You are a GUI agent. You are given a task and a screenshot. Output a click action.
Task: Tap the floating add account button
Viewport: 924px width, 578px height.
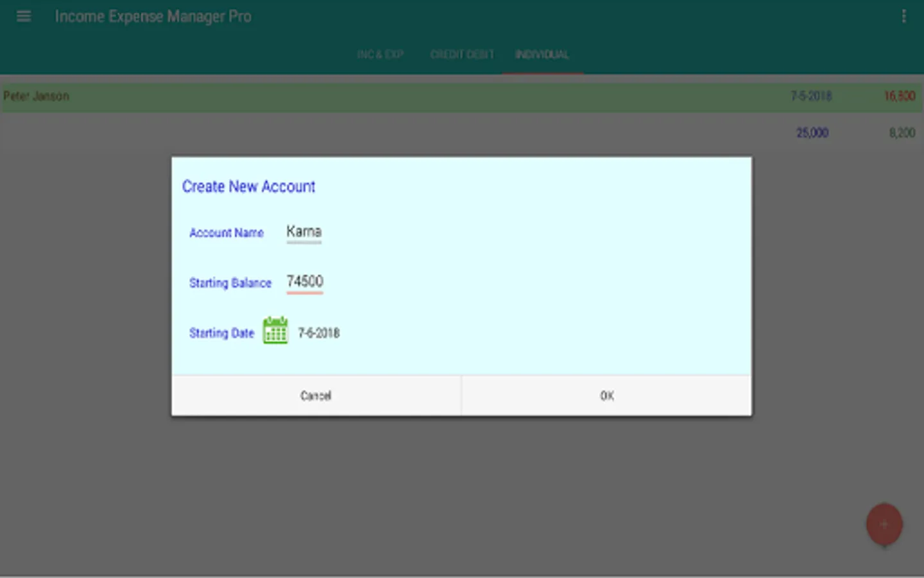tap(884, 524)
